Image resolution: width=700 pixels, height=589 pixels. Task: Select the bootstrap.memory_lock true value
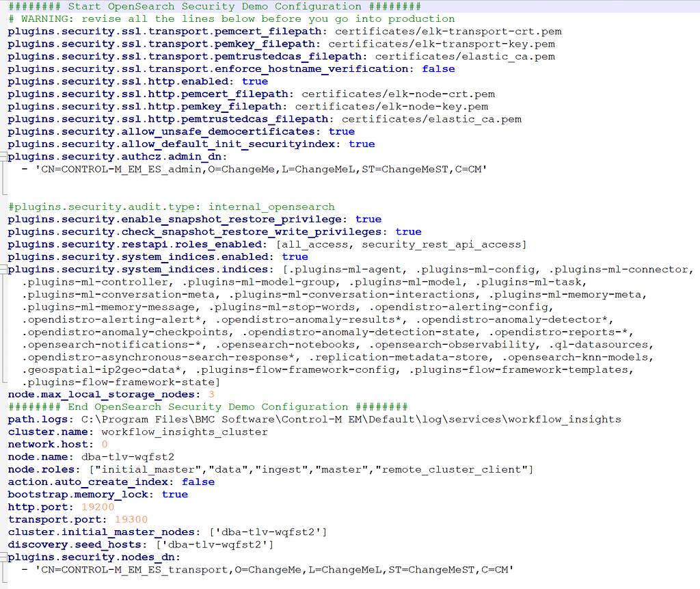coord(174,494)
